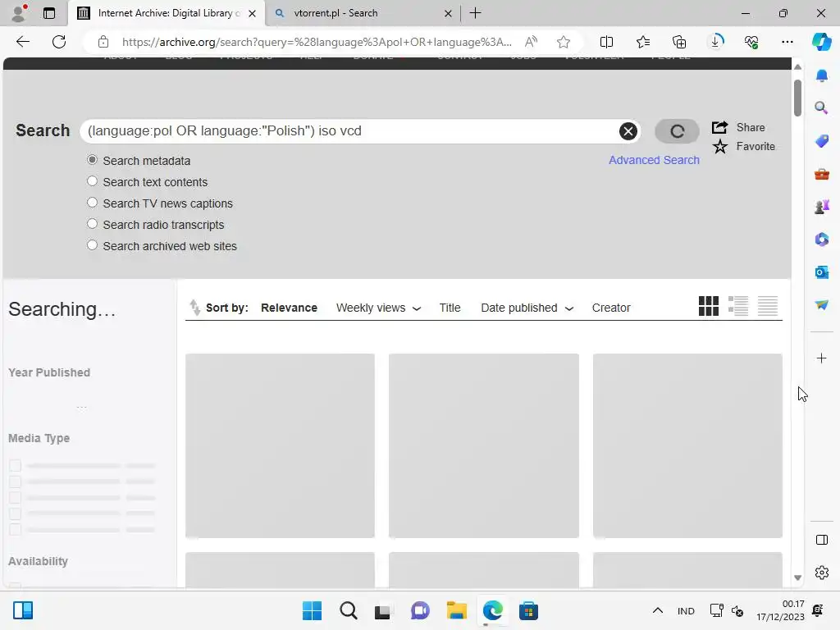
Task: Open Copilot in the sidebar
Action: tap(821, 42)
